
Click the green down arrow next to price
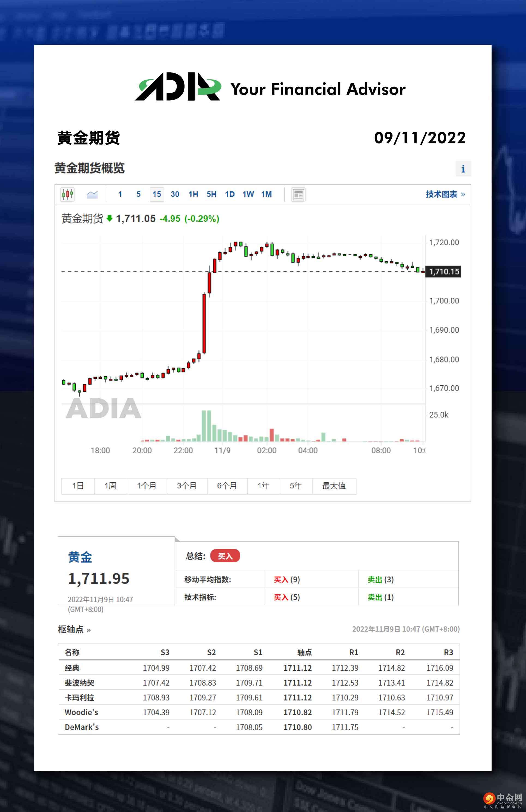tap(110, 218)
